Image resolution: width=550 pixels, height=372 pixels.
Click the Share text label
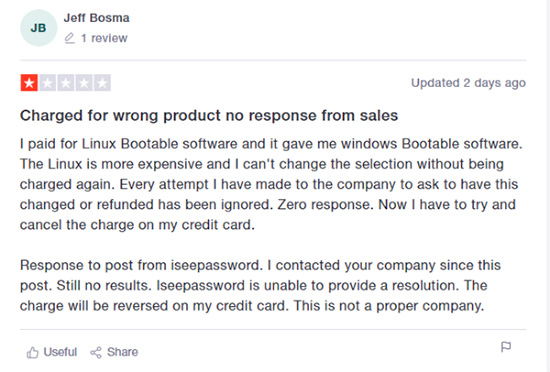tap(122, 352)
